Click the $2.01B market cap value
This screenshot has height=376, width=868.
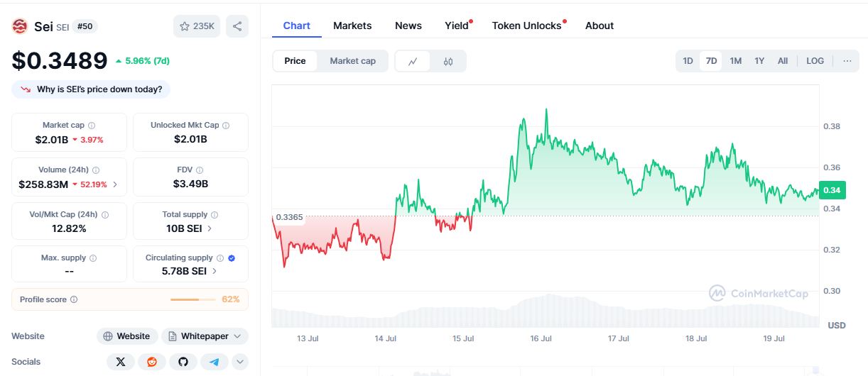[x=52, y=140]
